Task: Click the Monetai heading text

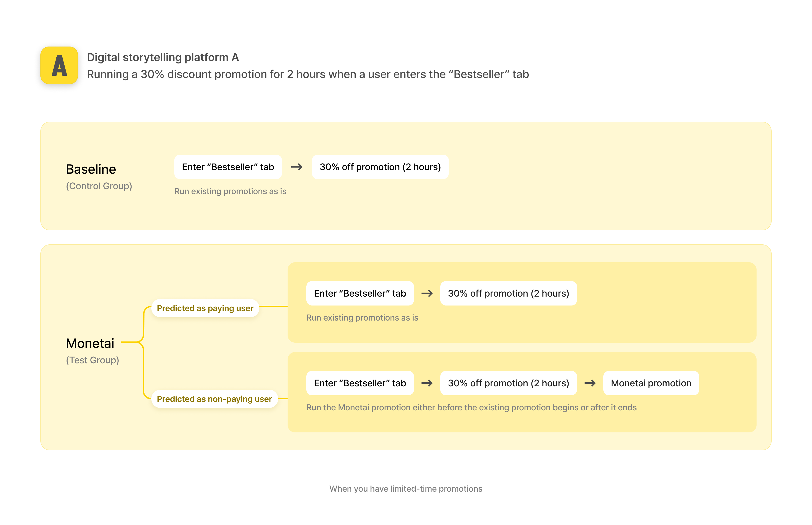Action: pyautogui.click(x=90, y=343)
